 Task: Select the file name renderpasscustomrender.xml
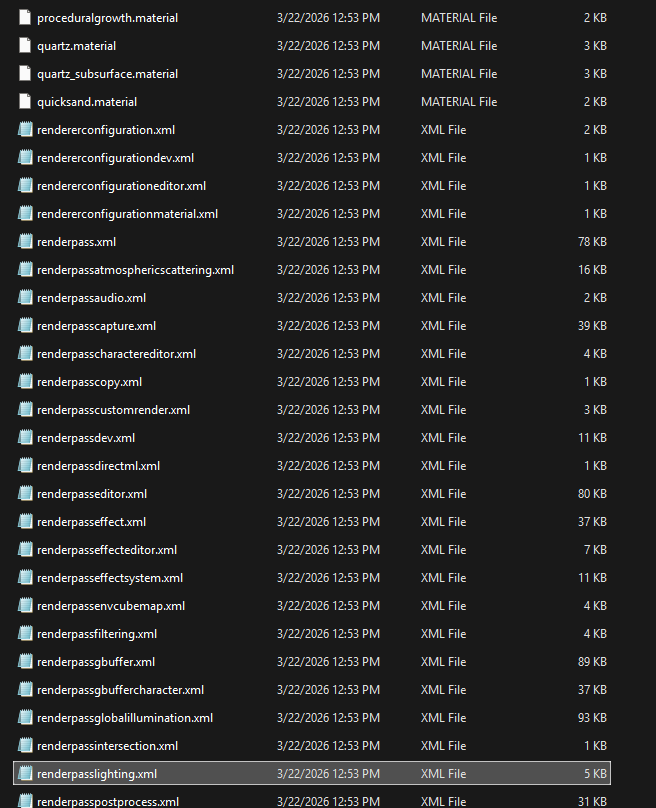coord(113,410)
